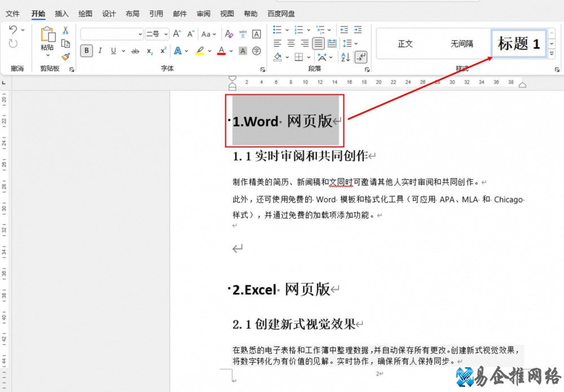Click the distributed alignment icon

332,44
